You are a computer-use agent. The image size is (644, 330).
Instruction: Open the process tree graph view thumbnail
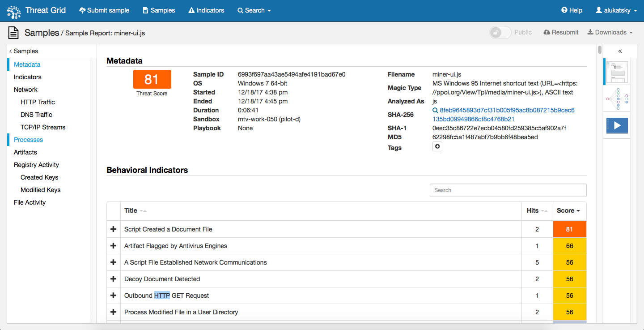617,99
